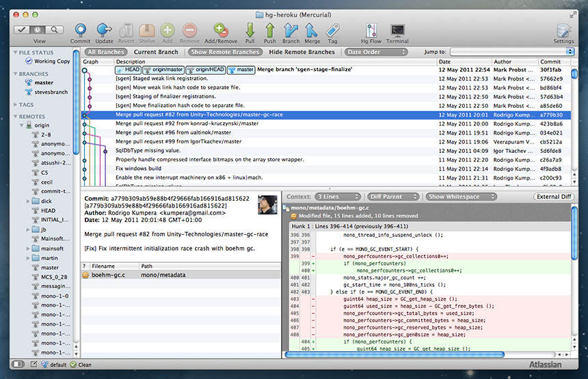Collapse the origin remote

(x=22, y=125)
